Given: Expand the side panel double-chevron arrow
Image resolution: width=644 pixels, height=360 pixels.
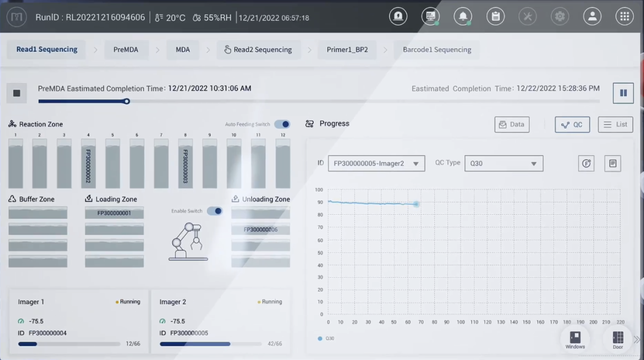Looking at the screenshot, I should 637,340.
